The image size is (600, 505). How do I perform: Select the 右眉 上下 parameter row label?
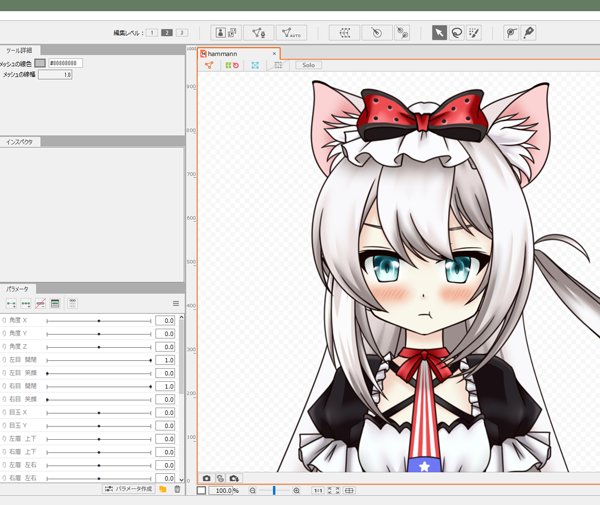(x=23, y=452)
